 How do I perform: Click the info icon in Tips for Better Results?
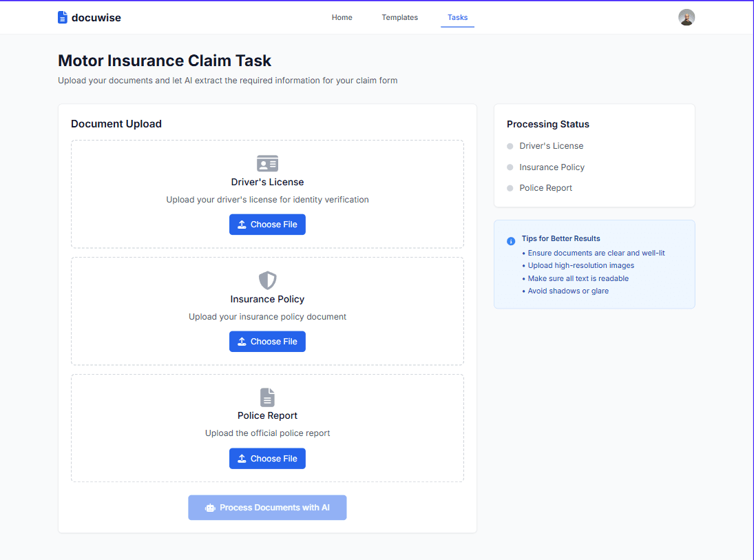coord(510,240)
